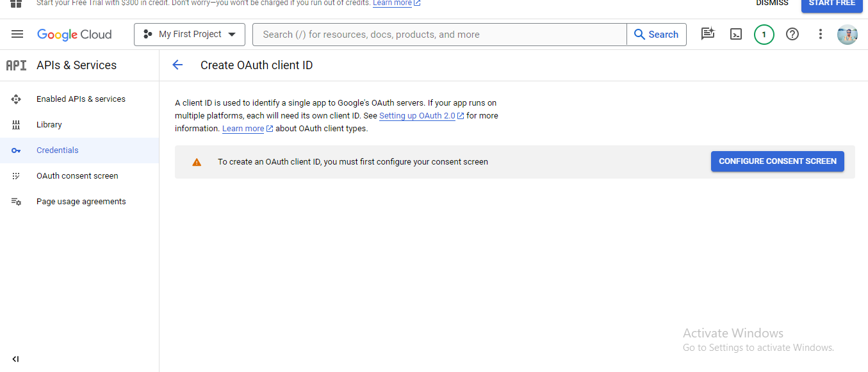Open the hamburger navigation menu

[17, 35]
